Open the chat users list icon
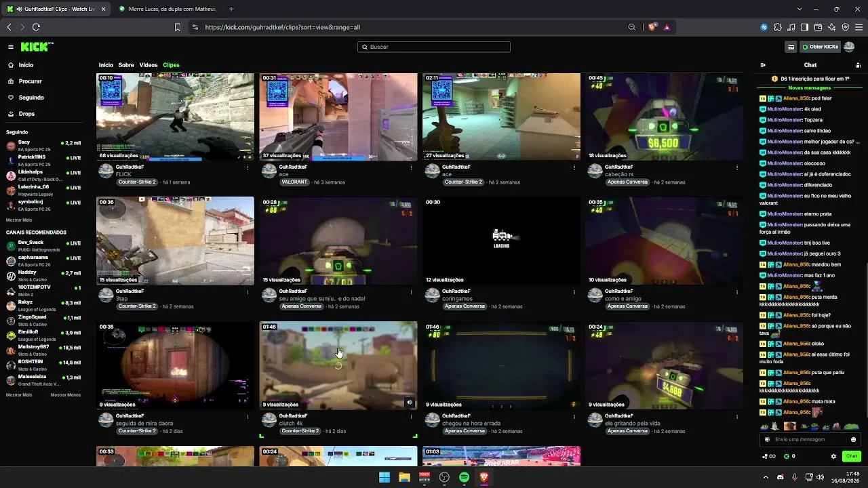The image size is (868, 488). point(858,65)
